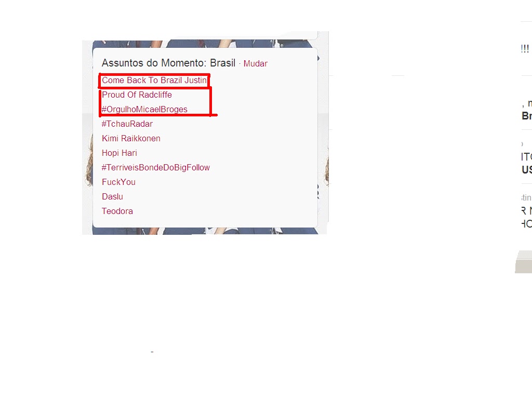View the Daslu trending topic
This screenshot has height=399, width=532.
112,197
